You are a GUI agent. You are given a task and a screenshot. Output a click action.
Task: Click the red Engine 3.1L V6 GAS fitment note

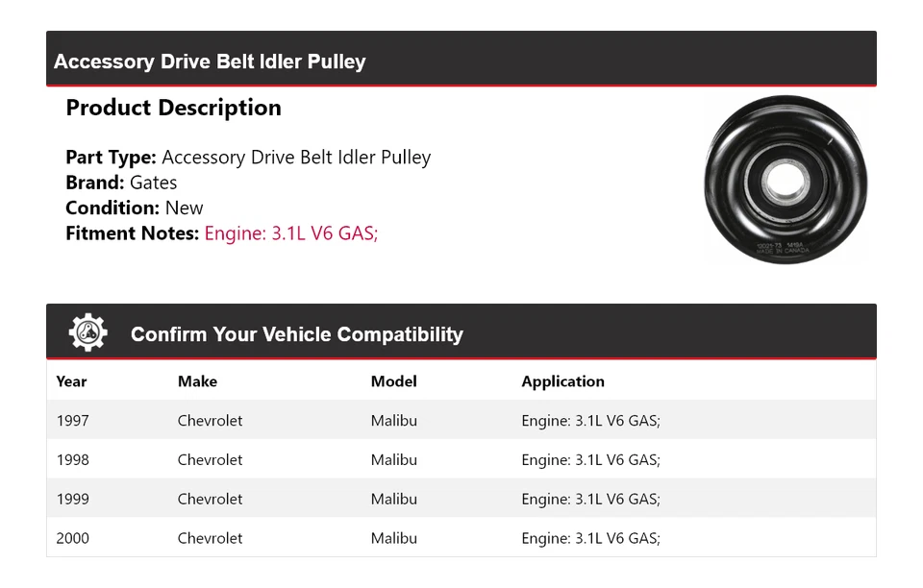290,233
